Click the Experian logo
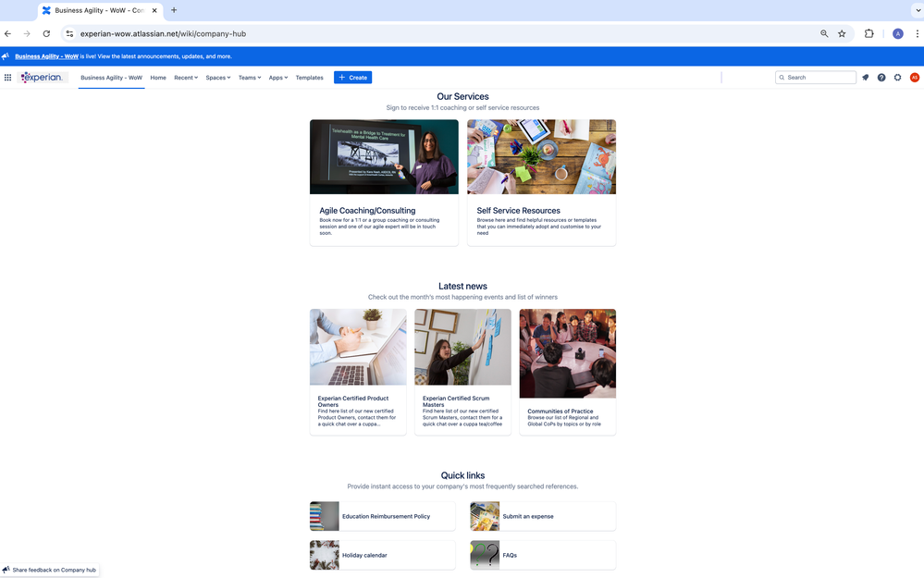 click(x=43, y=77)
